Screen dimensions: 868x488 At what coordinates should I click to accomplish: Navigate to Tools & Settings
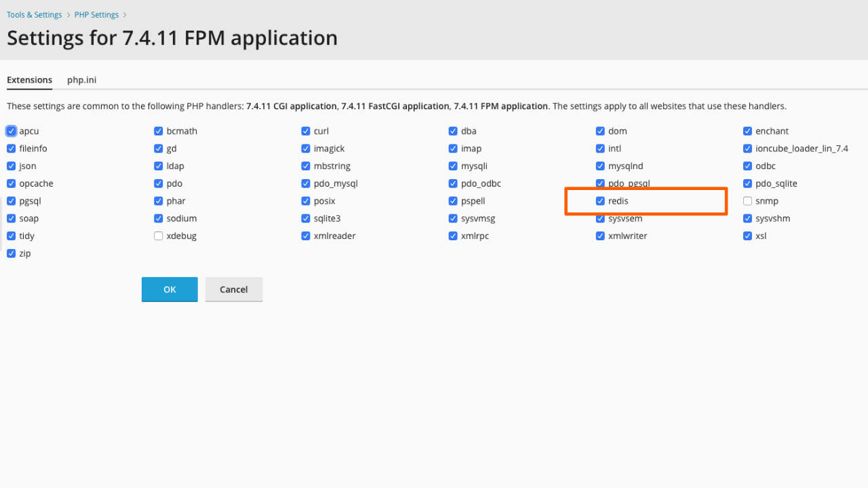[x=34, y=14]
